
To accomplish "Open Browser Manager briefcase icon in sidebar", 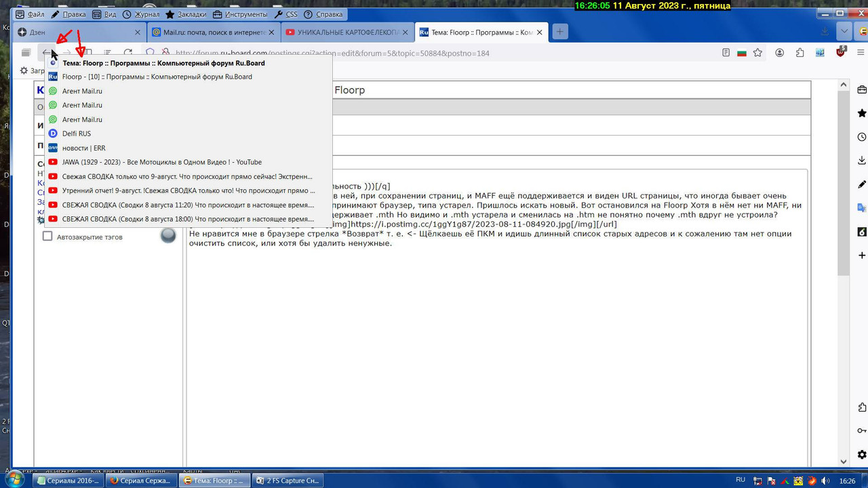I will [x=862, y=89].
